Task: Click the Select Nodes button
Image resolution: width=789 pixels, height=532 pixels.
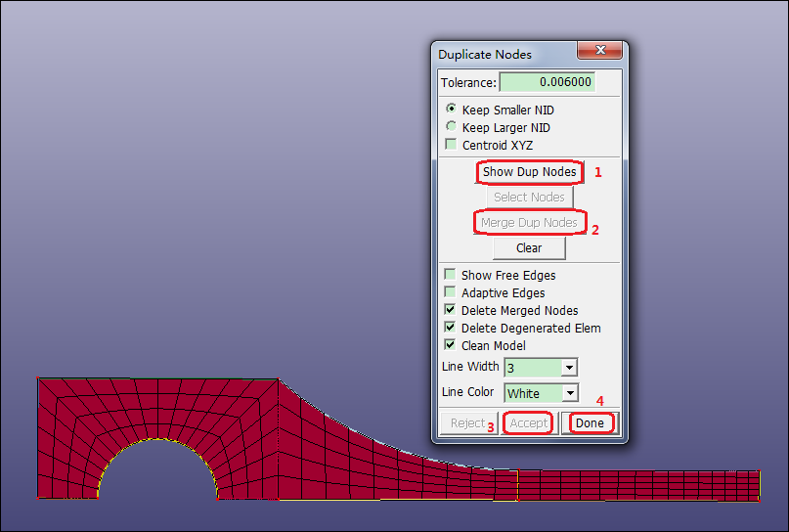Action: [x=529, y=198]
